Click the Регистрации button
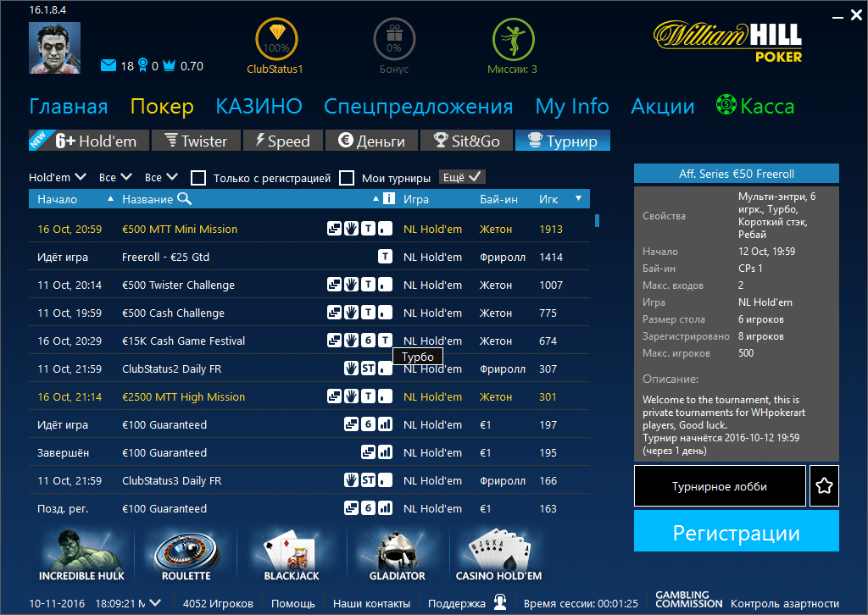 (x=737, y=531)
